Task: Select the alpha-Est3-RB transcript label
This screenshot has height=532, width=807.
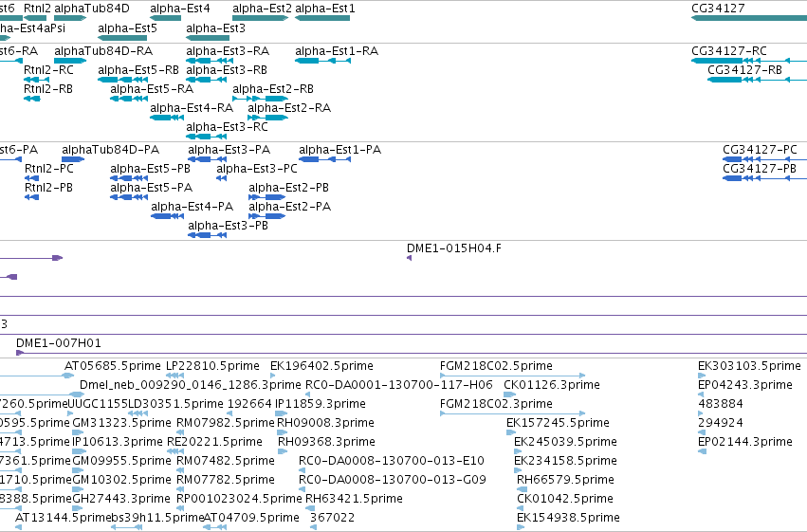Action: 227,70
